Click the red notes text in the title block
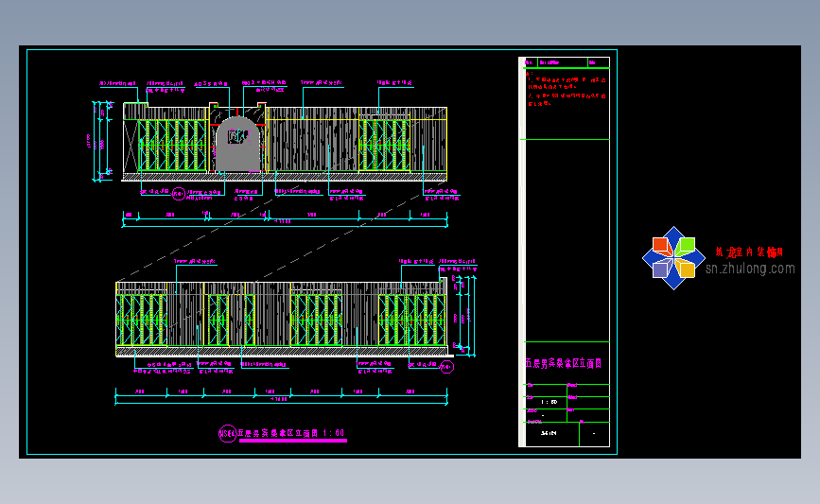820x504 pixels. pyautogui.click(x=567, y=89)
